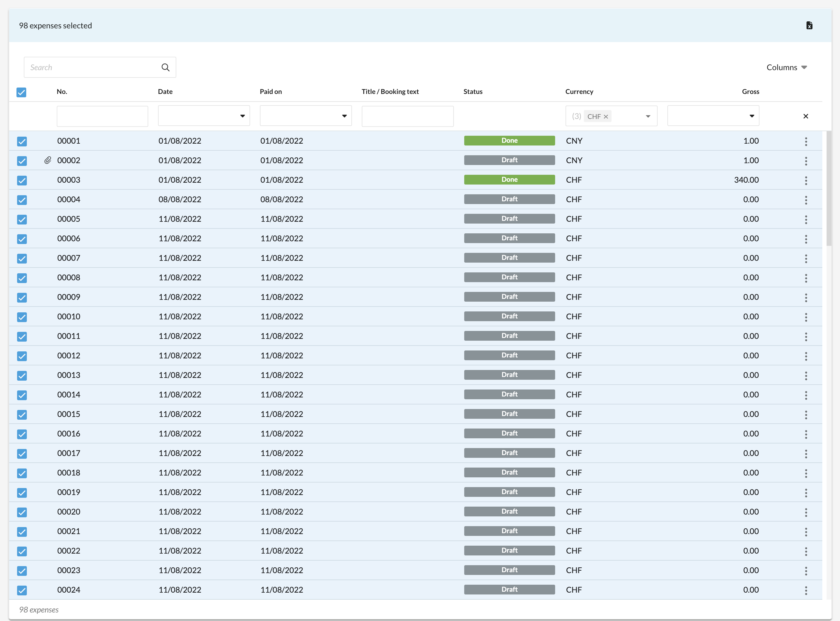Click the Excel export icon
The image size is (840, 621).
(809, 26)
